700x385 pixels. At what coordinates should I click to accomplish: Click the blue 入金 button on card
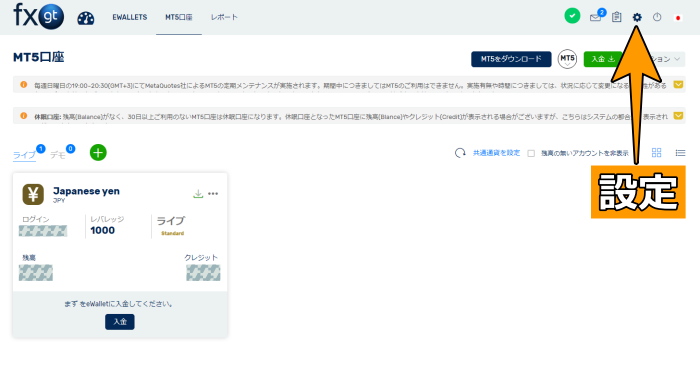point(120,322)
